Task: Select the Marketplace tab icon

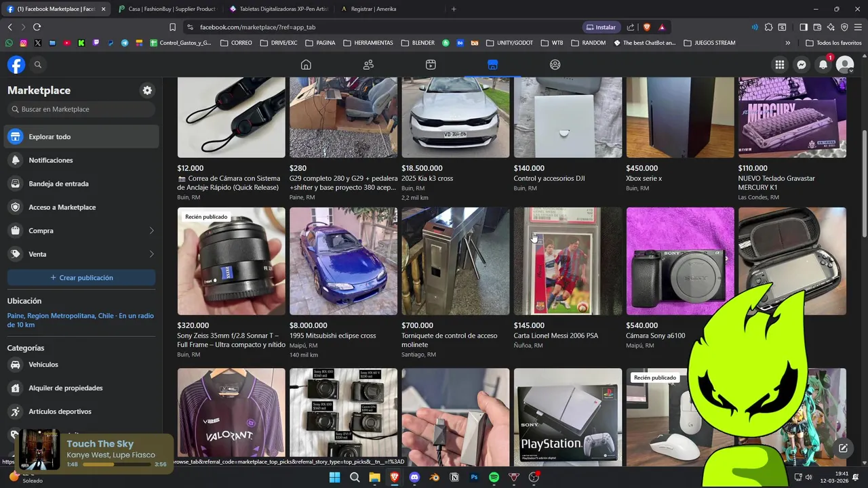Action: (x=493, y=64)
